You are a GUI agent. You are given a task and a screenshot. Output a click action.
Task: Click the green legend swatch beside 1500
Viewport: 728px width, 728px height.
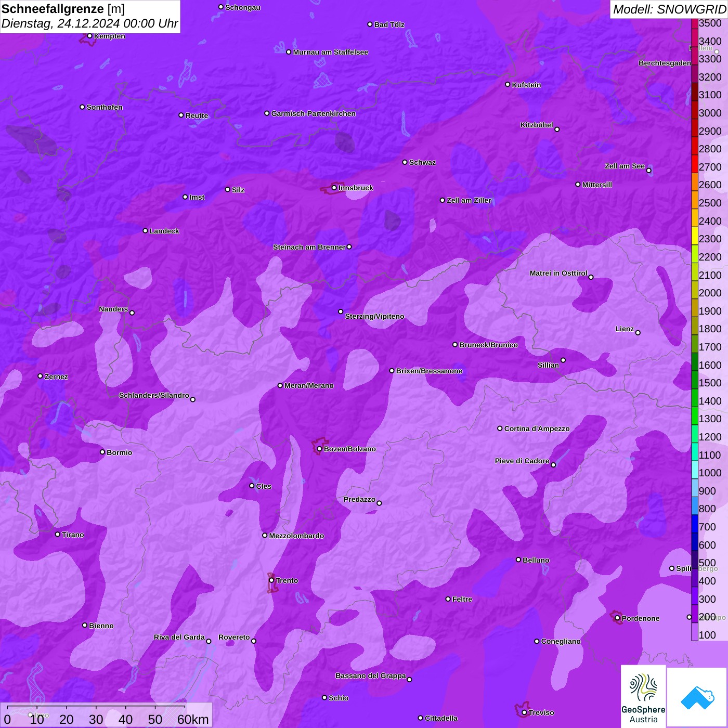[x=695, y=380]
